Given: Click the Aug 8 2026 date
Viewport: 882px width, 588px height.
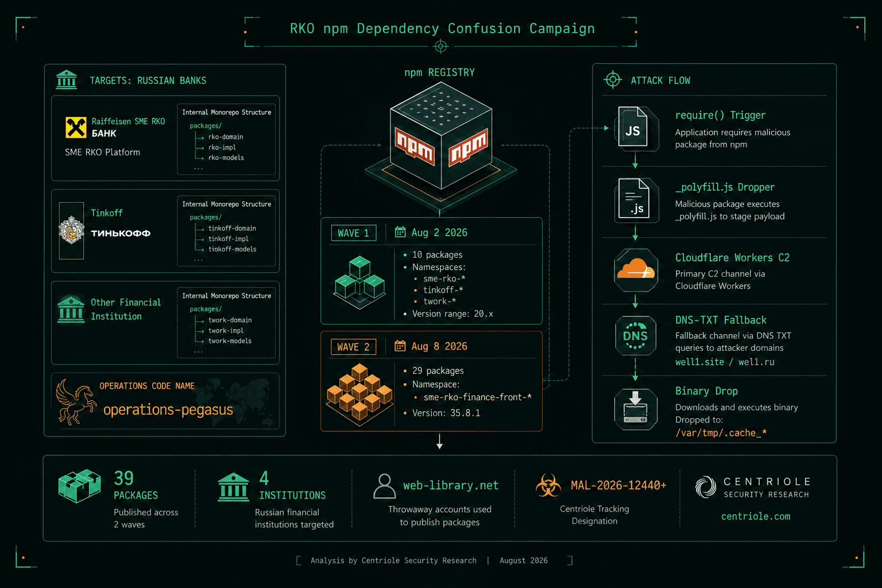Looking at the screenshot, I should pyautogui.click(x=439, y=346).
